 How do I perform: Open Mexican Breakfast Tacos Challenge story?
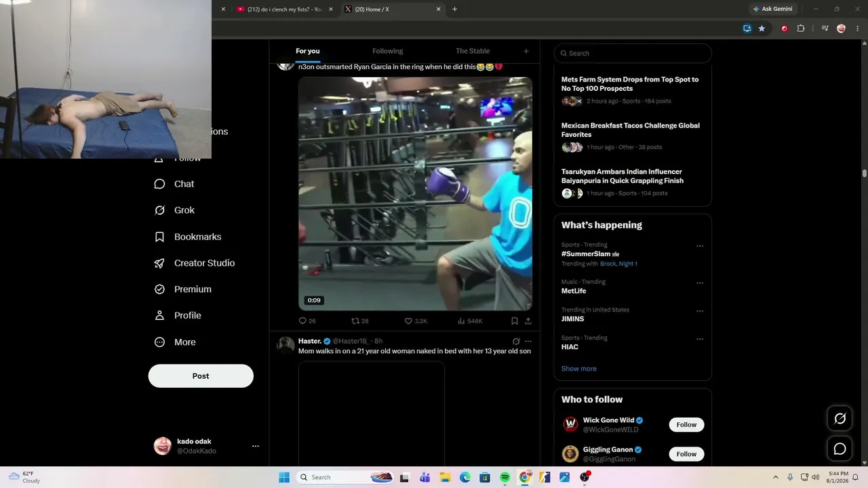[x=632, y=136]
